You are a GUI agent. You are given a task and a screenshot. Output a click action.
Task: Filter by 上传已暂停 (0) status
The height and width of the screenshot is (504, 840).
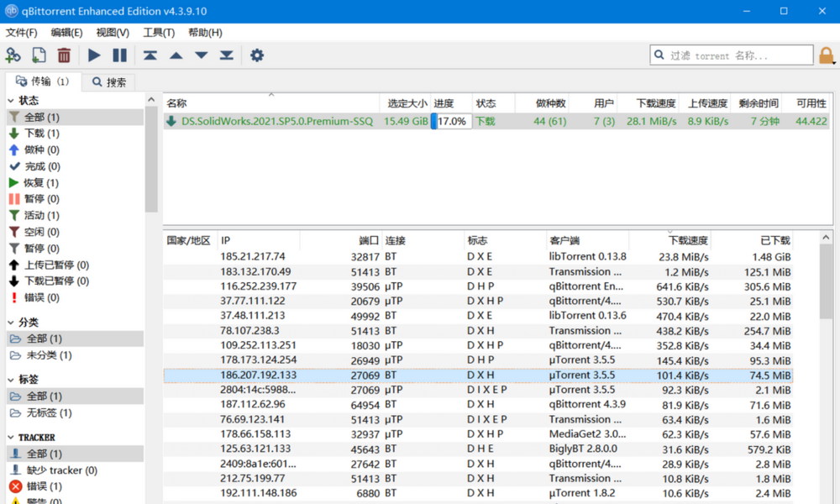point(75,265)
